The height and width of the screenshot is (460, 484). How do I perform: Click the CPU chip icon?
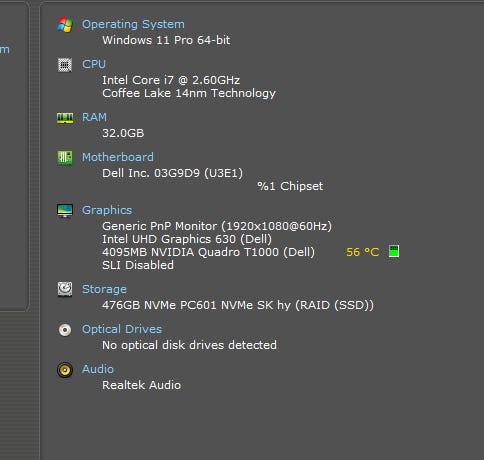(x=65, y=65)
